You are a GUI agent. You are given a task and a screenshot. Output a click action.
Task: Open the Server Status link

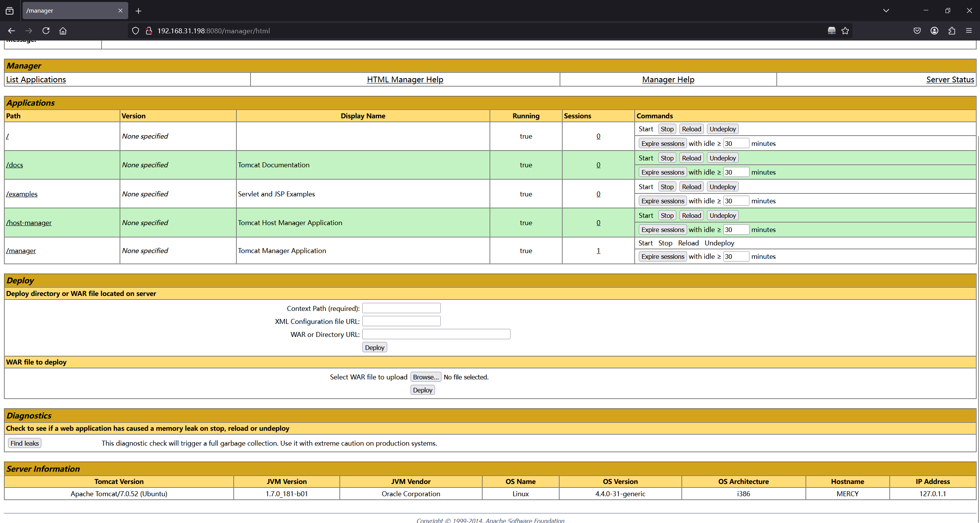click(x=950, y=80)
